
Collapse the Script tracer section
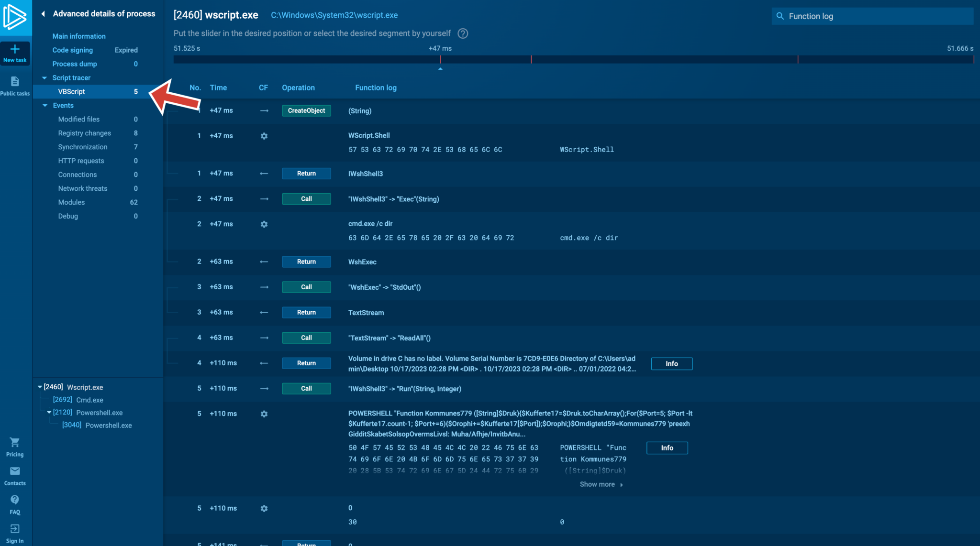[x=45, y=78]
